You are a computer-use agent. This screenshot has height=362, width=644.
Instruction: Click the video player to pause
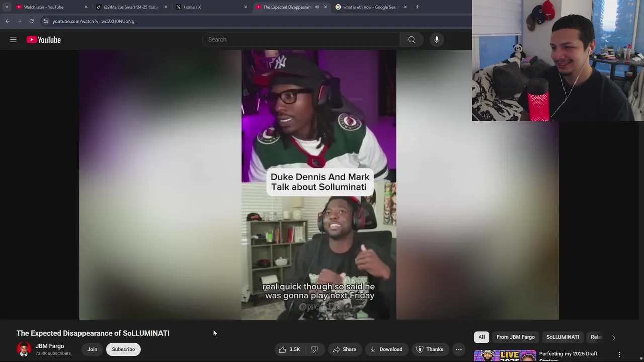[x=319, y=185]
